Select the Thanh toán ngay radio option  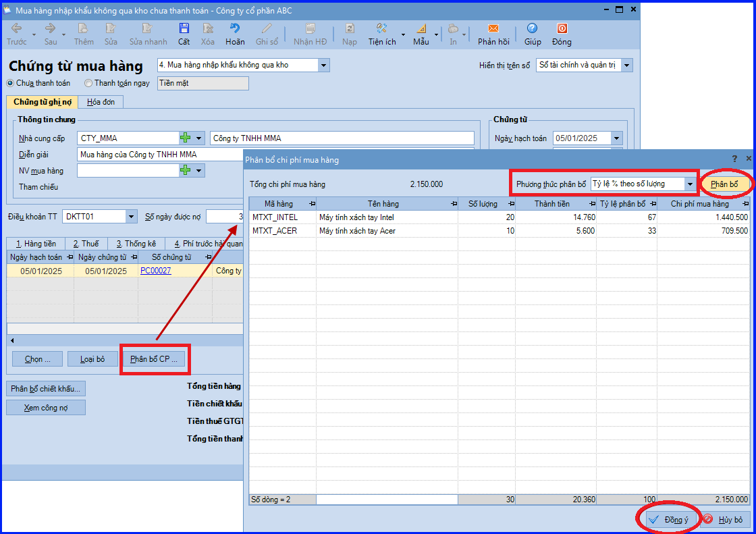88,83
